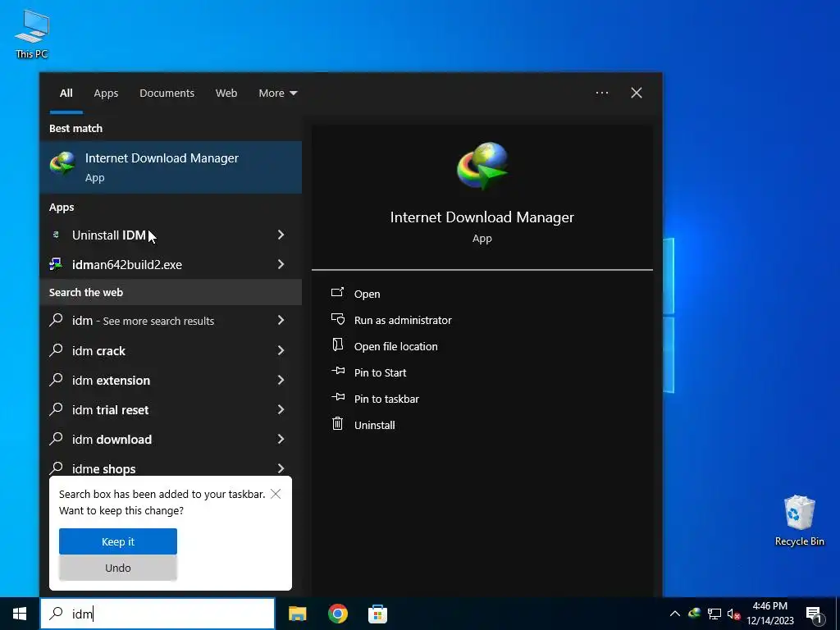Choose Run as administrator
Viewport: 840px width, 630px height.
coord(403,320)
